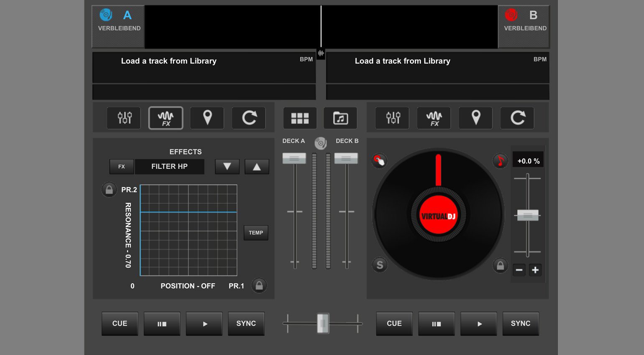
Task: Click the effect XY pad grid
Action: pyautogui.click(x=189, y=230)
